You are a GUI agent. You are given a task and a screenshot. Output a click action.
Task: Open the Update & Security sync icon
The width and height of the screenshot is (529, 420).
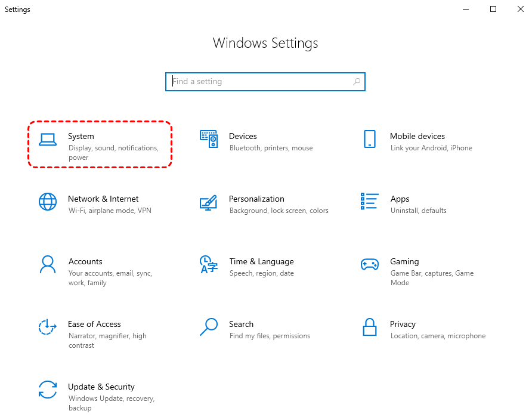coord(48,390)
